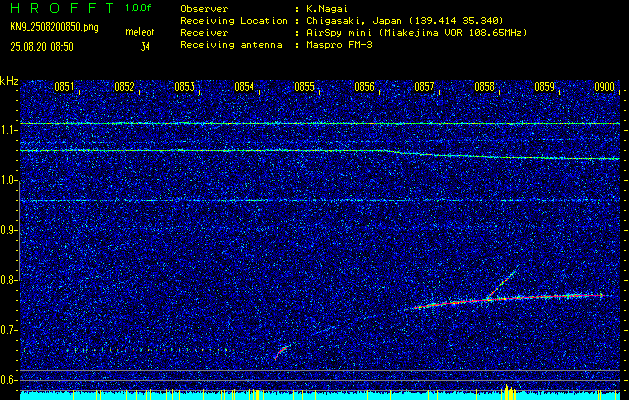The image size is (629, 400).
Task: Click the carrier line just above 1.1 kHz
Action: point(320,124)
